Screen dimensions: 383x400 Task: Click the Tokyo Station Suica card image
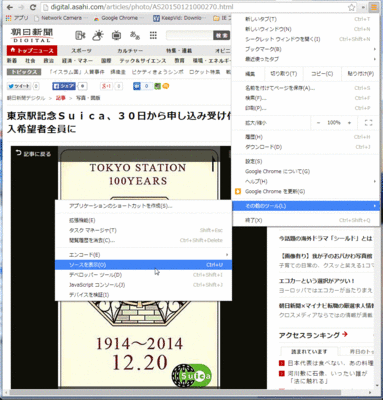[x=139, y=267]
